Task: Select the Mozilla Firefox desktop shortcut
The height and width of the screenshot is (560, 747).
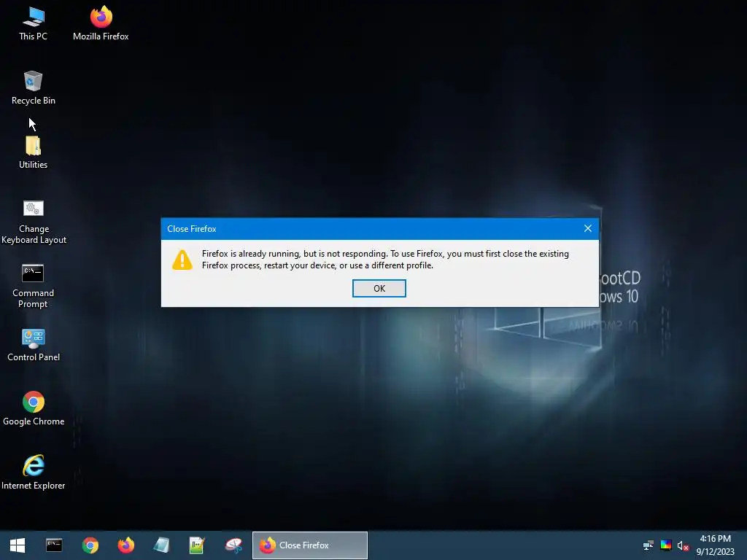Action: coord(101,24)
